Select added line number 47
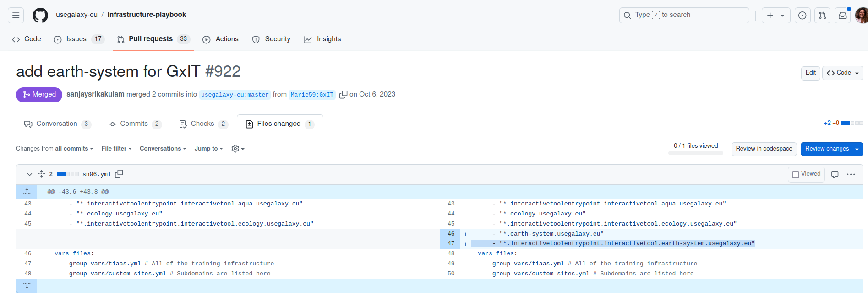 coord(451,244)
